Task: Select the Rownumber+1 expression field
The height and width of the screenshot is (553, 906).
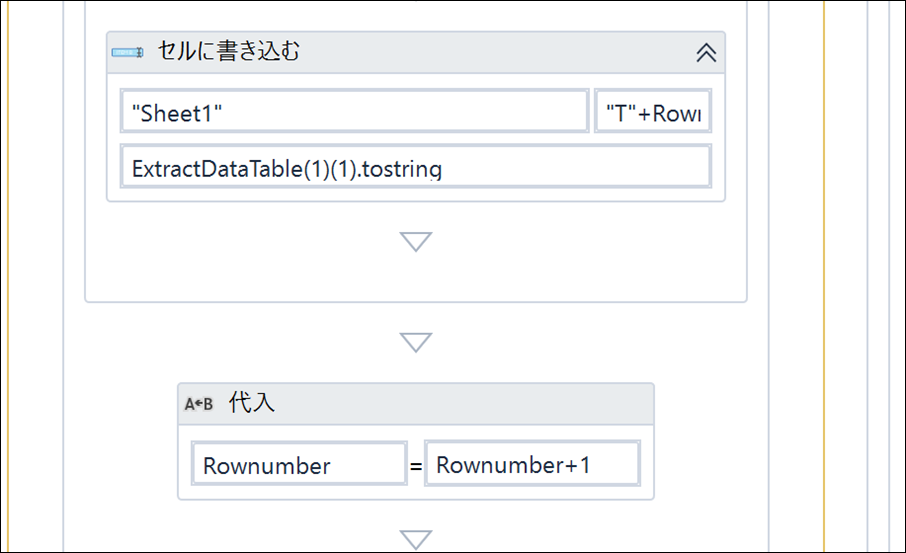Action: pos(532,463)
